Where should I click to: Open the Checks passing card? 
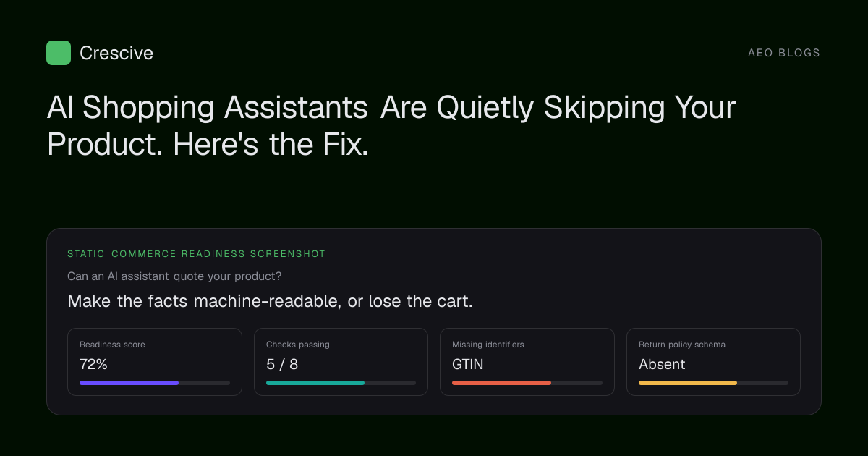(341, 362)
